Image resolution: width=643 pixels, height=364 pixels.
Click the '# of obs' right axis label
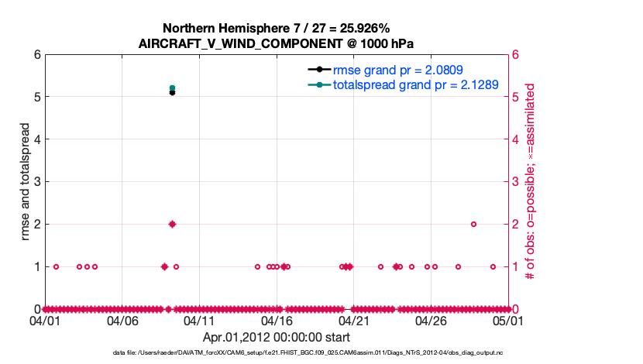point(531,181)
